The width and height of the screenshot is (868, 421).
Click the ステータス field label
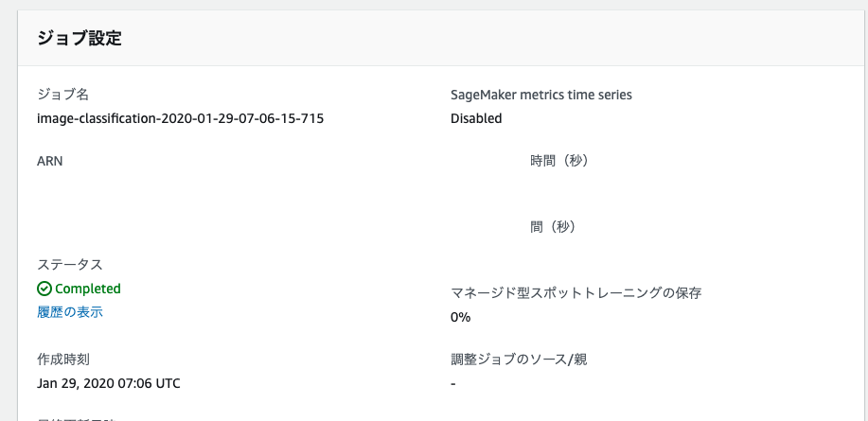point(70,265)
